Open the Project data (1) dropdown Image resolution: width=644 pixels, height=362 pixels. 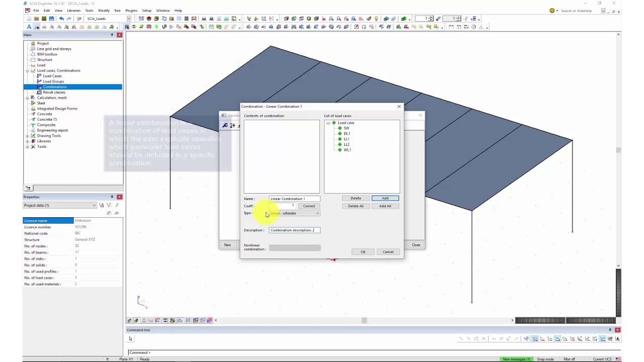tap(94, 205)
